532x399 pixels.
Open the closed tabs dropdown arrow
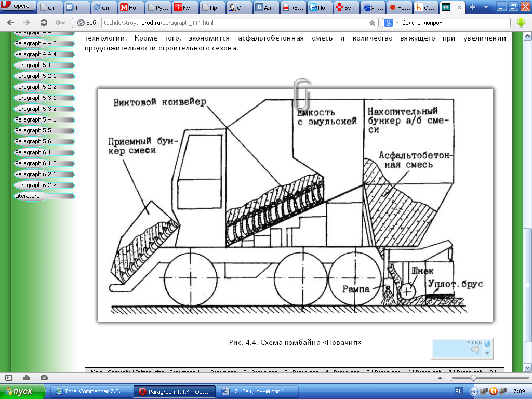pyautogui.click(x=486, y=7)
